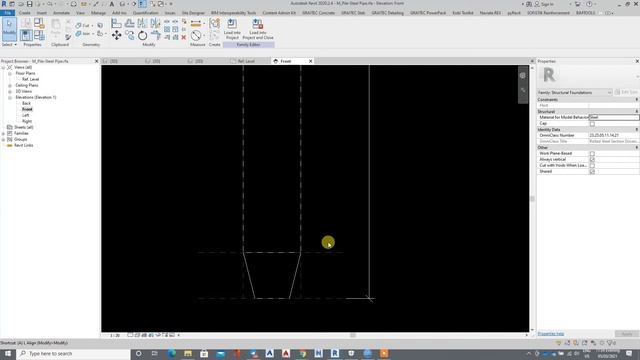Screen dimensions: 640x360
Task: Collapse the Constraints section in Properties
Action: [636, 100]
